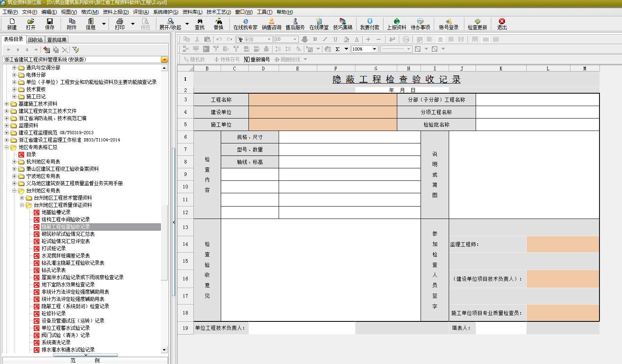Open the line style dropdown

(x=409, y=49)
